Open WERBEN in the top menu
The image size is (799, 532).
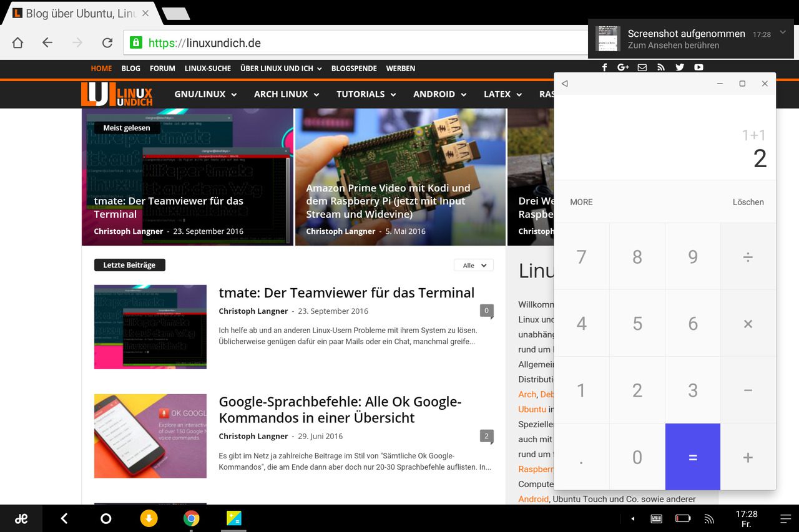coord(401,69)
